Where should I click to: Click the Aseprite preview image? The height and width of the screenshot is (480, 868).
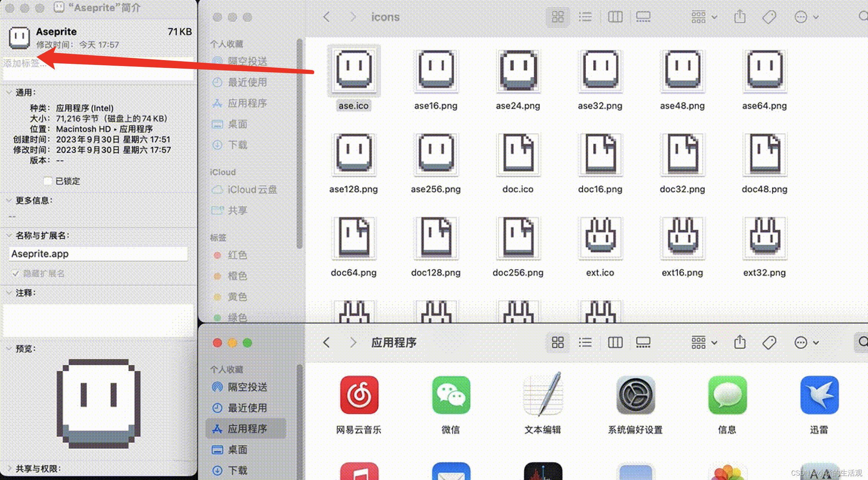(x=98, y=403)
